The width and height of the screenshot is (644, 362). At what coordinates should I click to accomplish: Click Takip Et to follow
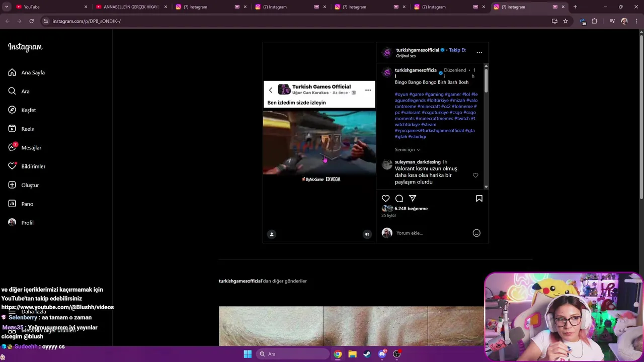[457, 50]
